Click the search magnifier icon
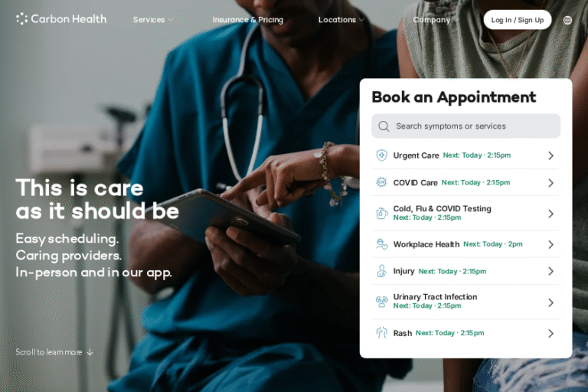The image size is (588, 392). (384, 126)
